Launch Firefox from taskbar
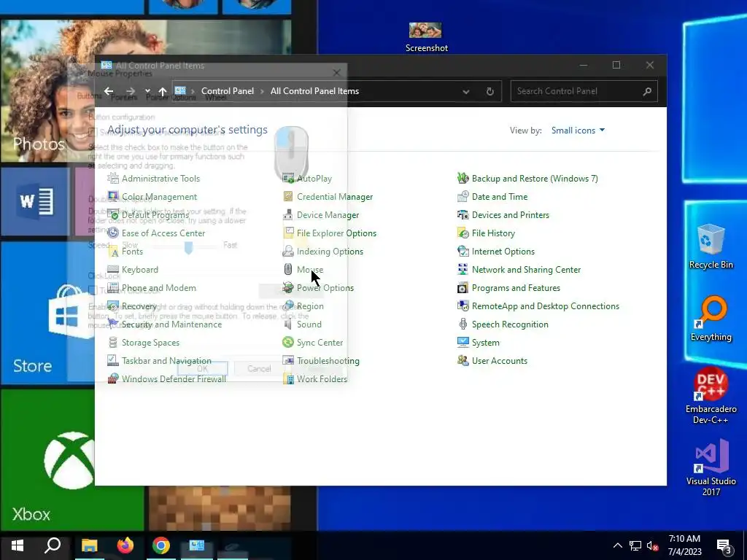747x560 pixels. [x=125, y=545]
